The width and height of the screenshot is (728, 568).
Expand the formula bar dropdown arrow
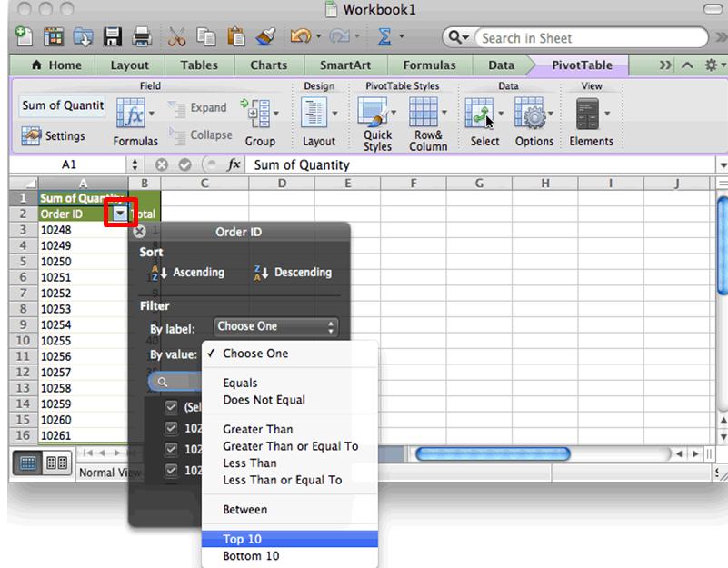(x=723, y=165)
